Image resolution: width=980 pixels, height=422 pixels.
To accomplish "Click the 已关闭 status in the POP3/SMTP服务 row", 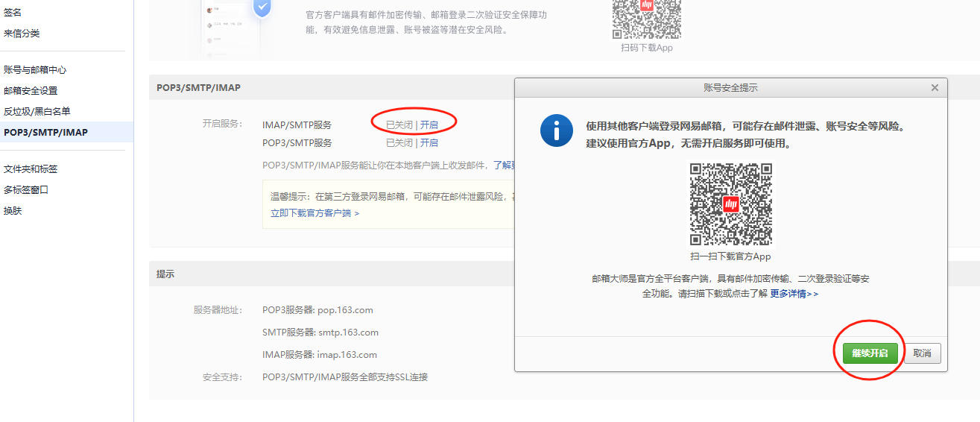I will (x=399, y=142).
